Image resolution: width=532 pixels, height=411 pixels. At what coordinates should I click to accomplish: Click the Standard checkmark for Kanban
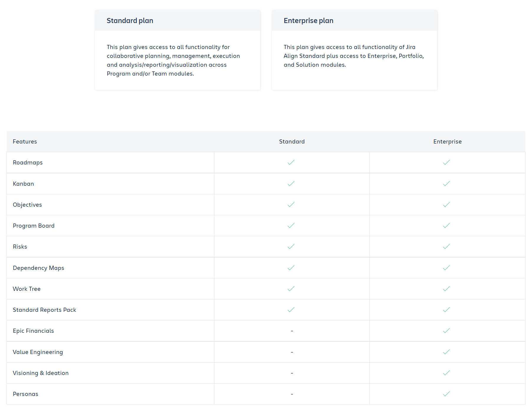click(x=291, y=184)
